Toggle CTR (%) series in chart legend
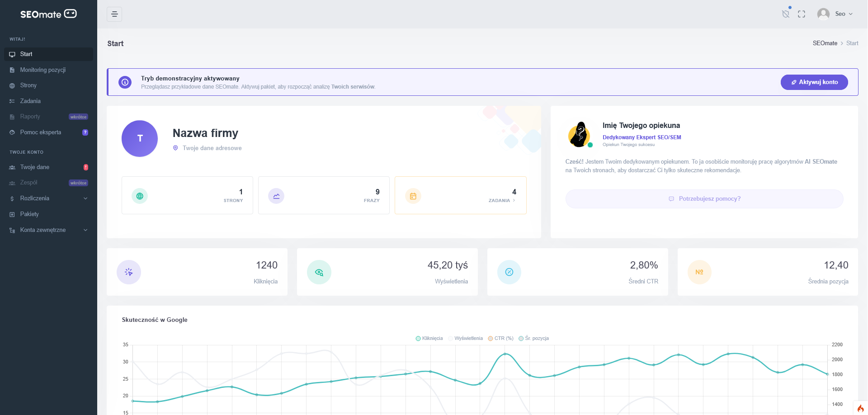868x415 pixels. (x=500, y=338)
